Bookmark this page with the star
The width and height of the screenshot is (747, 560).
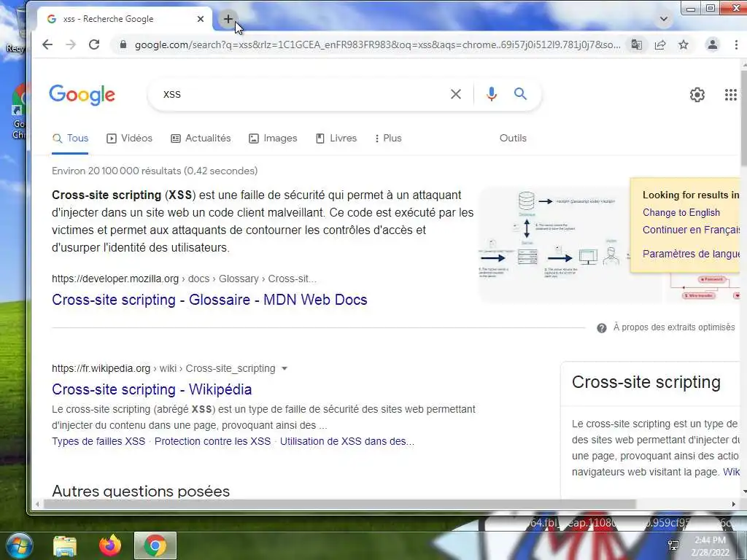point(683,44)
